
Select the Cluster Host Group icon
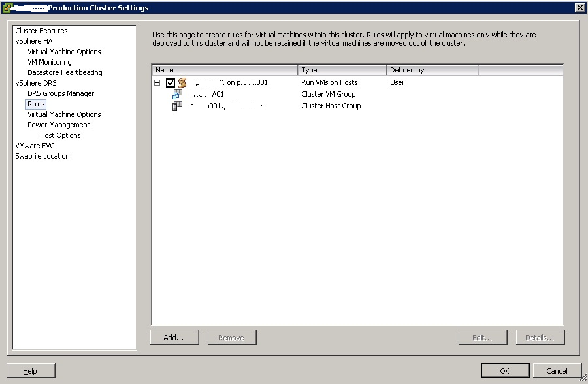click(x=177, y=106)
